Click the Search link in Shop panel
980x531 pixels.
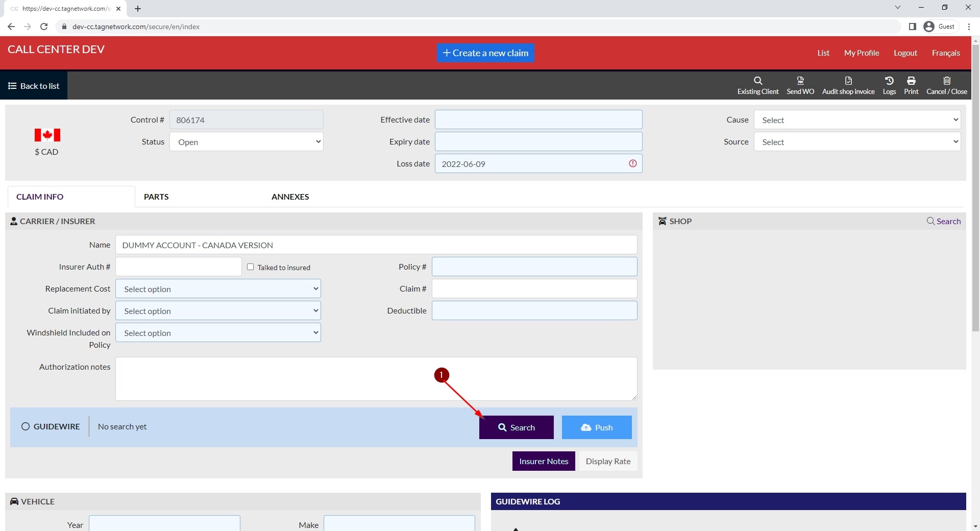944,221
